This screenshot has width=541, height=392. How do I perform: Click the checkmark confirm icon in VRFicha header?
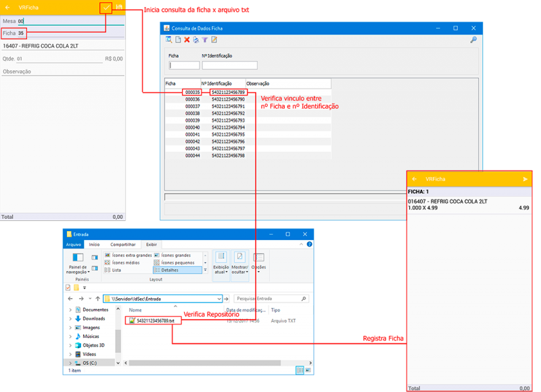[x=106, y=7]
